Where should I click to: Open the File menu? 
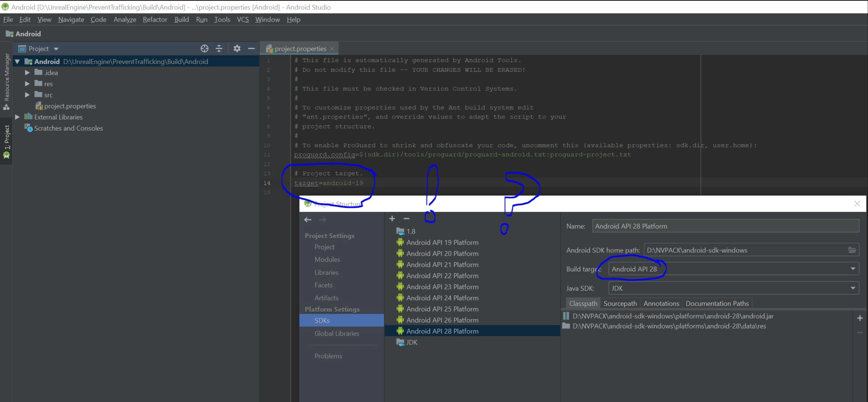click(x=8, y=19)
